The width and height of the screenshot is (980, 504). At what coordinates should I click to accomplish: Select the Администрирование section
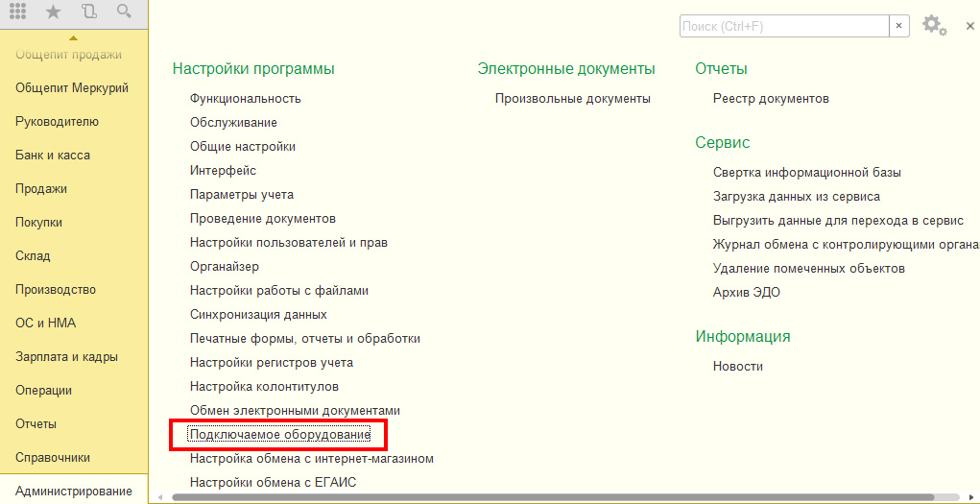click(74, 492)
